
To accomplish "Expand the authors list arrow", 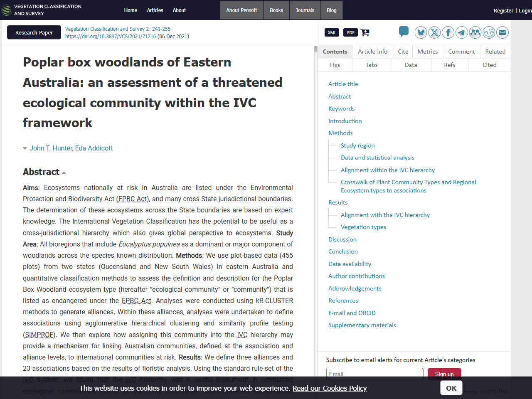I will point(25,148).
